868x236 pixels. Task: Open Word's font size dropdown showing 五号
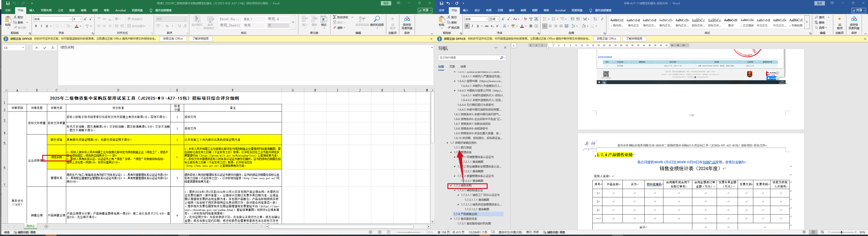[498, 19]
